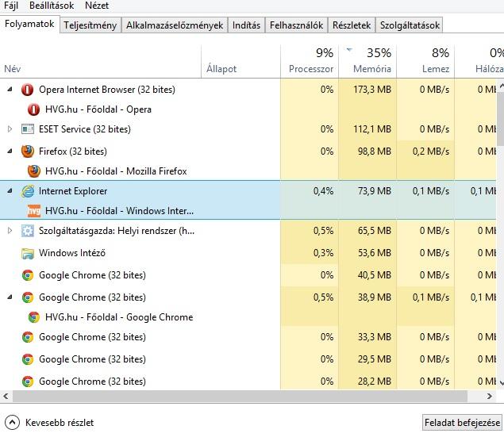Click the horizontal scrollbar thumb

(240, 397)
